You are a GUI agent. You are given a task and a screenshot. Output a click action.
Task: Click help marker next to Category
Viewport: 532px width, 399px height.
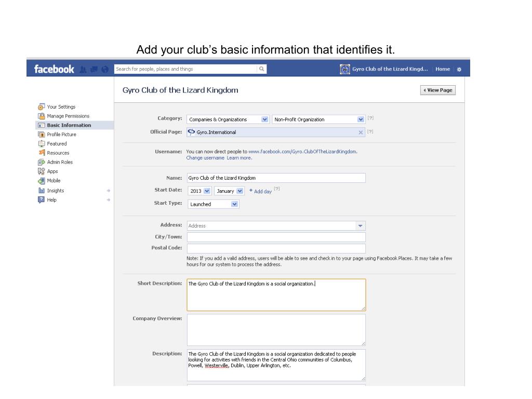tap(370, 118)
